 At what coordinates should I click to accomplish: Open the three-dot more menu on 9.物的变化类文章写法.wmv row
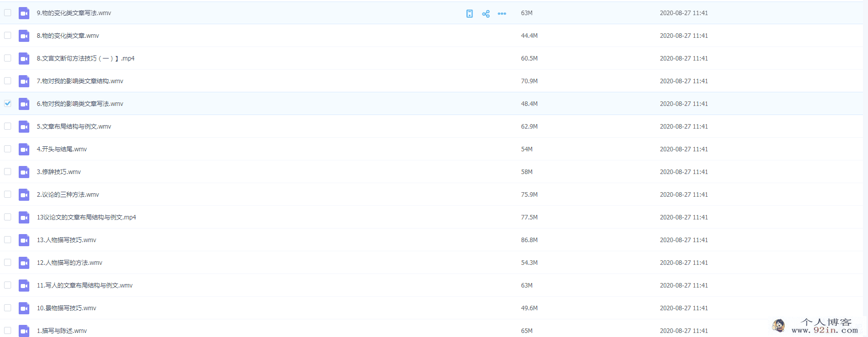point(502,14)
